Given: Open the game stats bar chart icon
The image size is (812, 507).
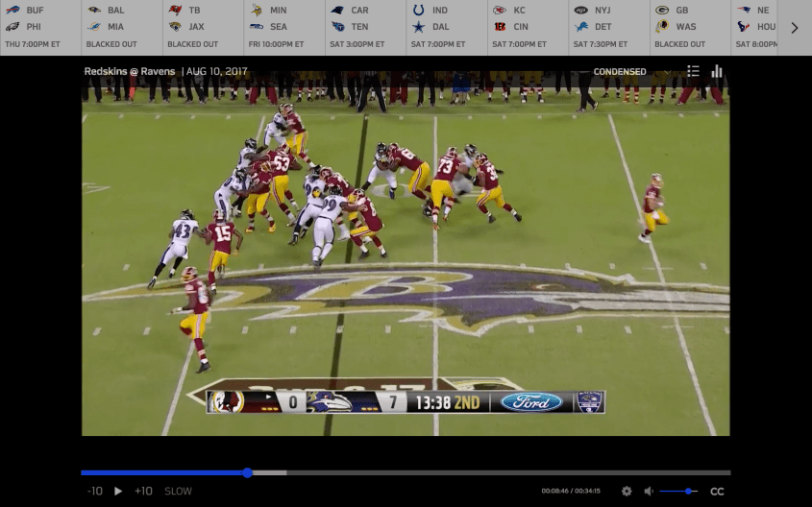Looking at the screenshot, I should 717,71.
